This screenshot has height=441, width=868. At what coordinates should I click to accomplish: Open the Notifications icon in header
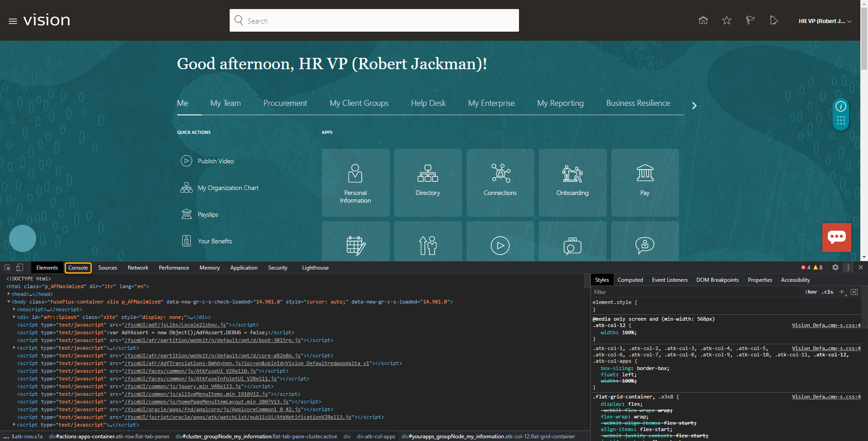(774, 20)
